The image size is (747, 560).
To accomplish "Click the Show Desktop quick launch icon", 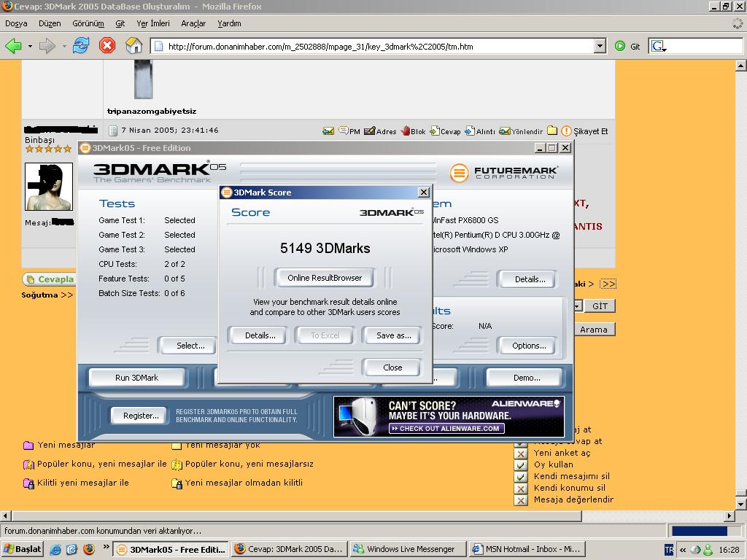I will tap(71, 550).
